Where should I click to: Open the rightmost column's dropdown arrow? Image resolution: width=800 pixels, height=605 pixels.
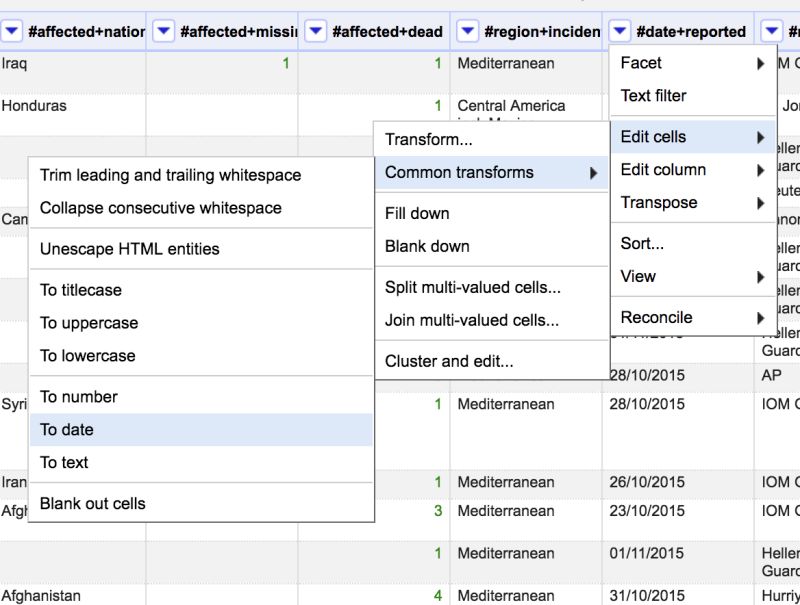(x=771, y=31)
